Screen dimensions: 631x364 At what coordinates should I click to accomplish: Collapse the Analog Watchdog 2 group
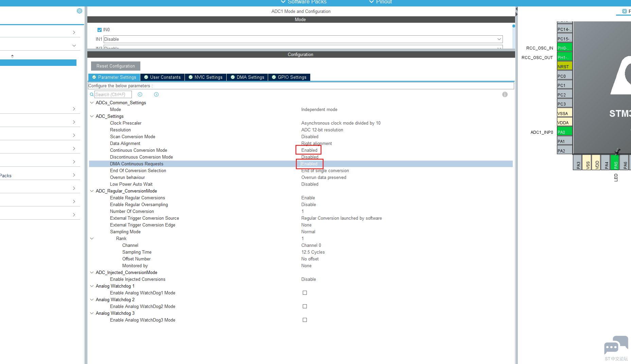point(92,299)
